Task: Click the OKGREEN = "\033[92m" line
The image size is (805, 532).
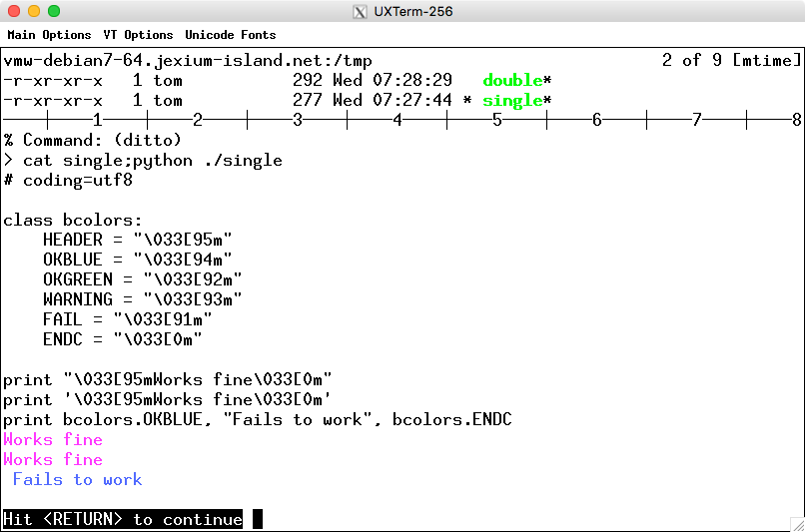Action: click(x=142, y=280)
